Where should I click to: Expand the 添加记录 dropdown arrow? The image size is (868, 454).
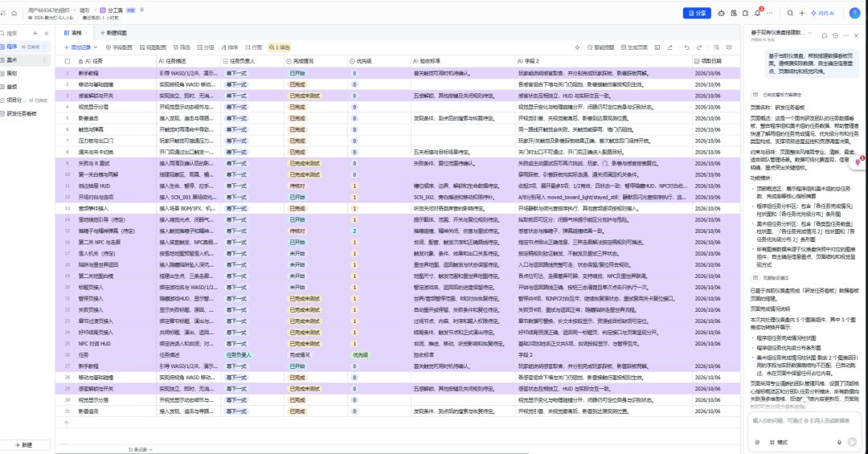click(96, 47)
